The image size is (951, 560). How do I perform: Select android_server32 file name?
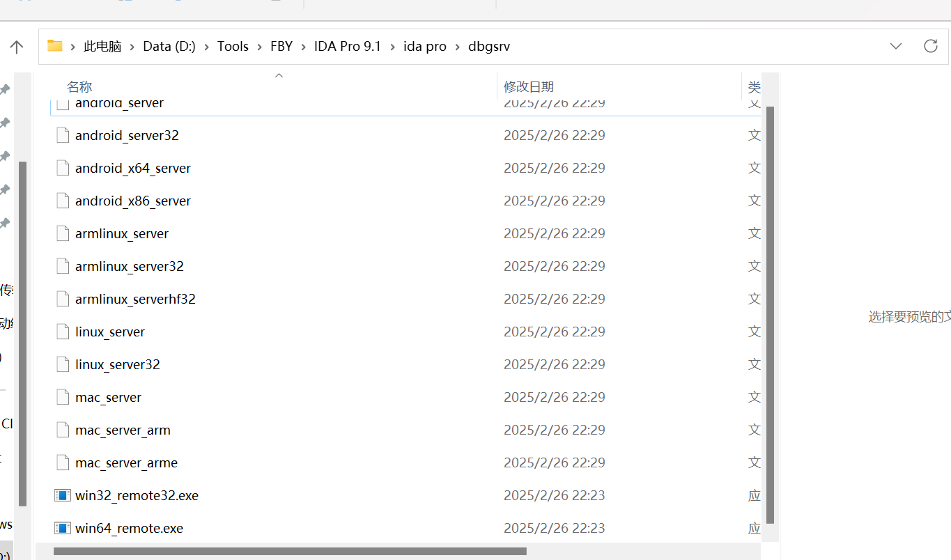[x=127, y=135]
